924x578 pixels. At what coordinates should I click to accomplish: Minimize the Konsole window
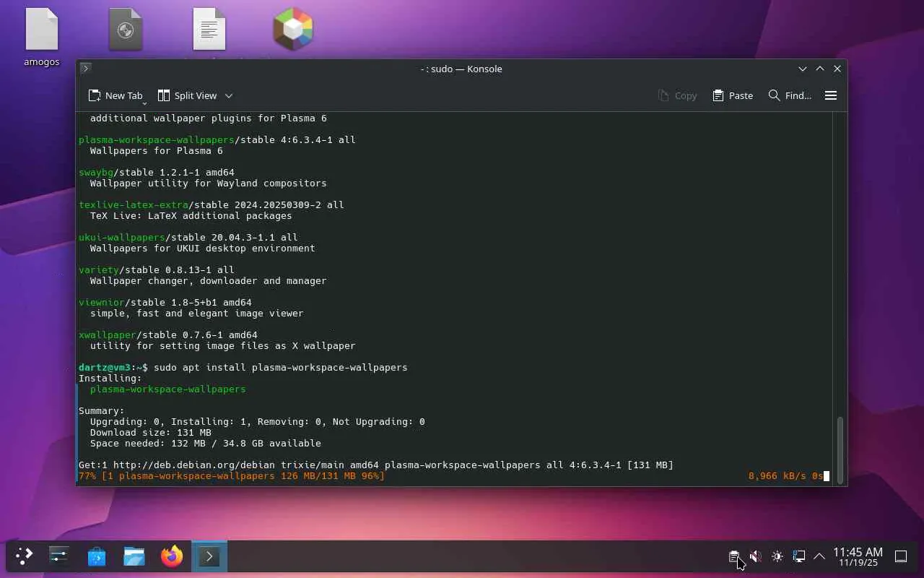[803, 69]
